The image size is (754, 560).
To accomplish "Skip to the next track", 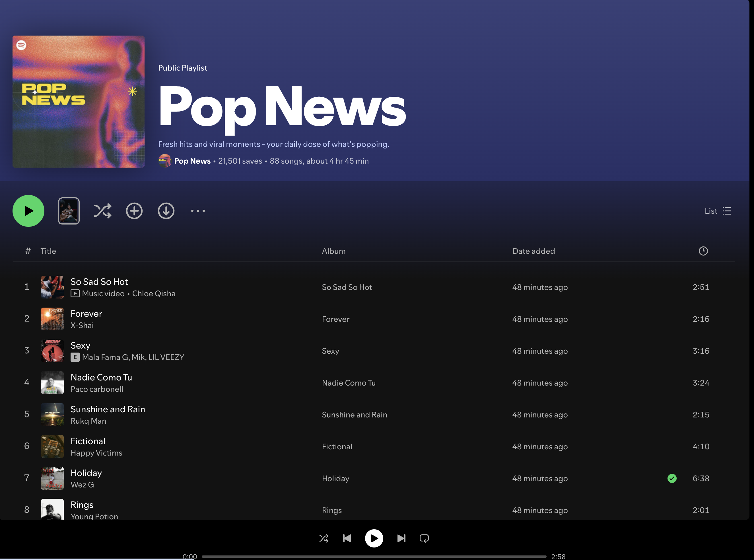I will 401,538.
